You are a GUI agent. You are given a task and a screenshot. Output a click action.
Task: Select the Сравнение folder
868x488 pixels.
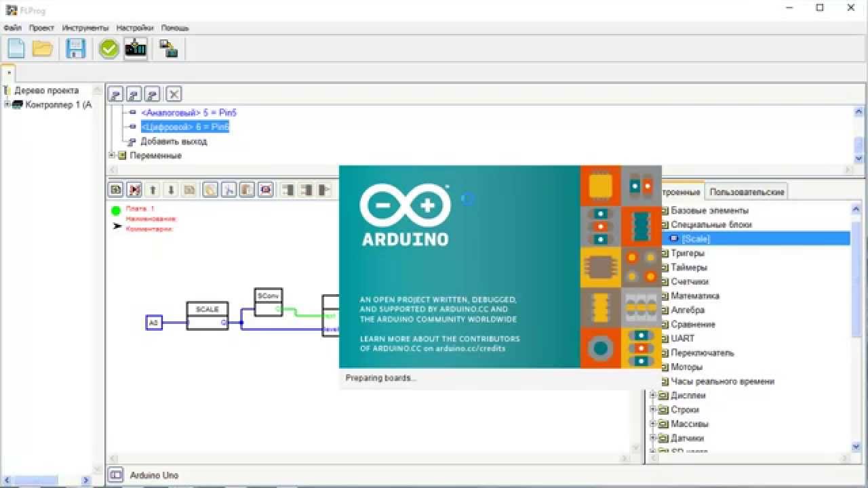(x=692, y=324)
